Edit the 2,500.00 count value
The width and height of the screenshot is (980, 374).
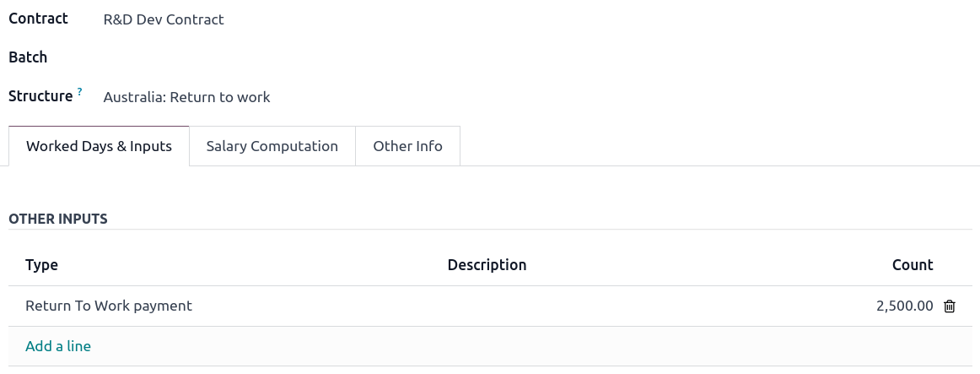click(904, 306)
